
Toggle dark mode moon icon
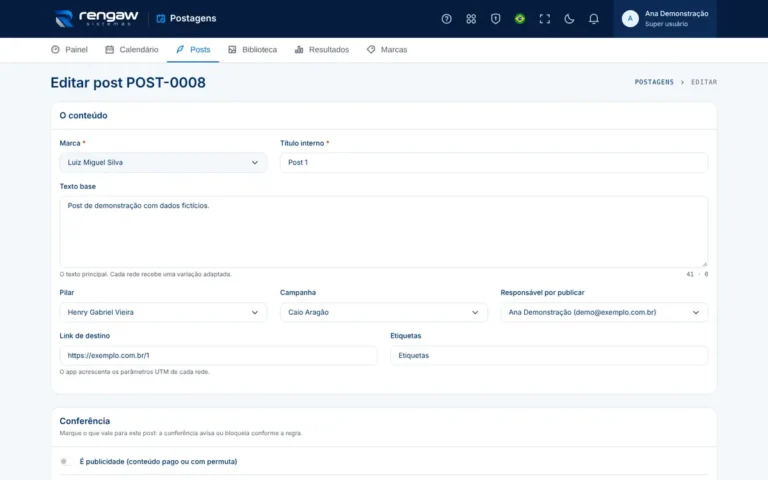[x=569, y=19]
